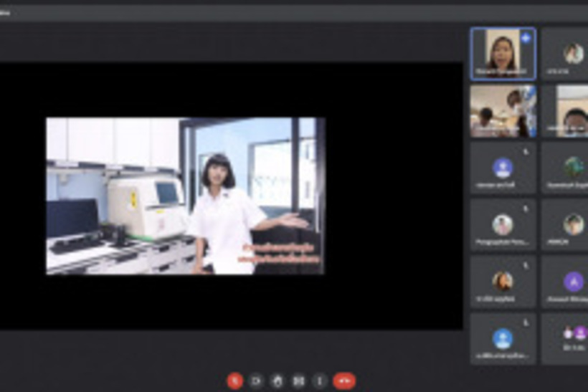
Task: Select the video tile showing a group of people
Action: (x=503, y=111)
